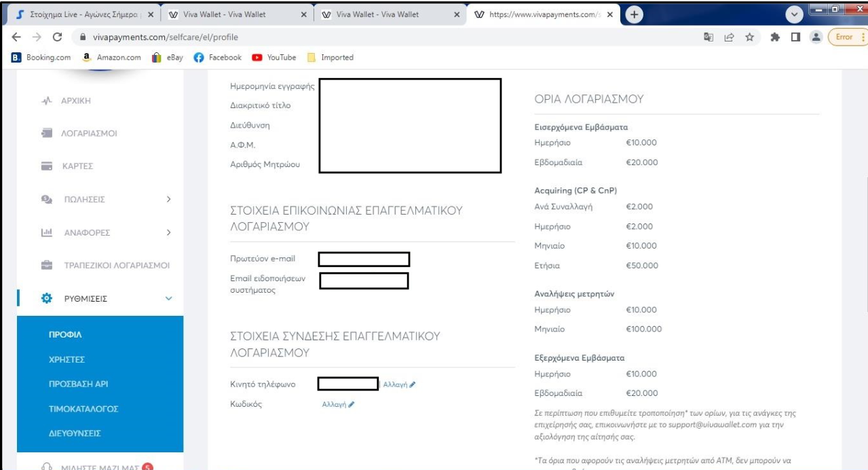Open the ΧΡΗΣΤΕΣ settings submenu item

(67, 359)
